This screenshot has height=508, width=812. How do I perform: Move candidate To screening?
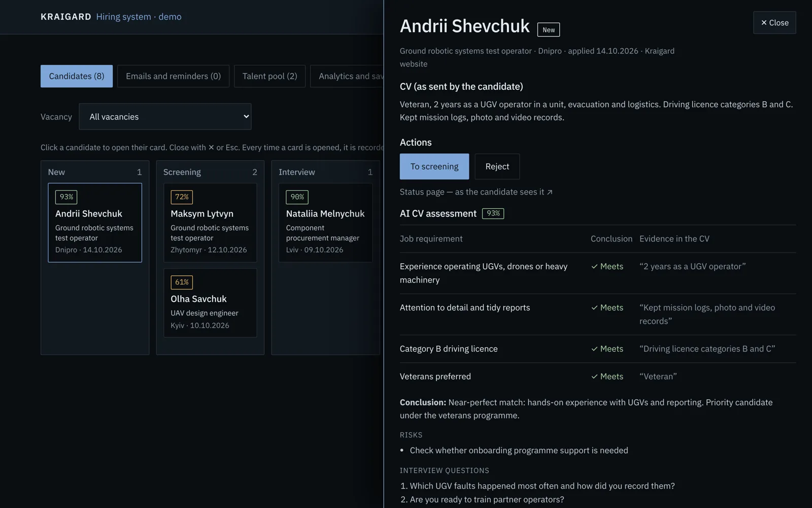434,167
